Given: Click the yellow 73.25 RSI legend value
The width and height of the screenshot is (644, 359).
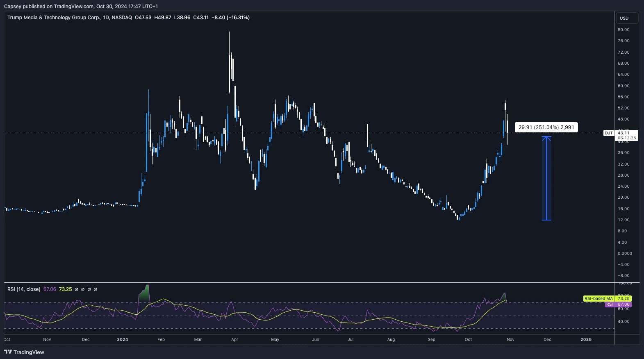Looking at the screenshot, I should [x=65, y=289].
